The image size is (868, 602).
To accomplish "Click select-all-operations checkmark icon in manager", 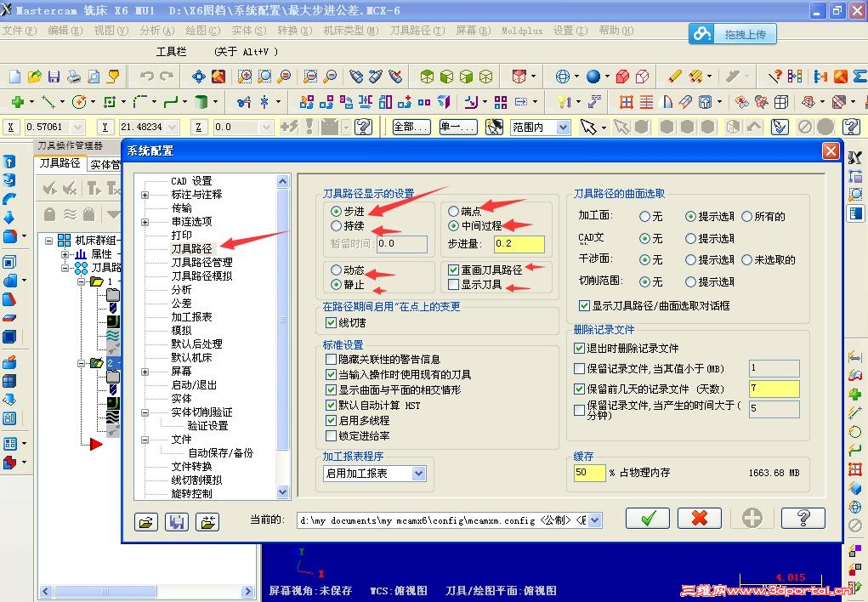I will tap(50, 189).
